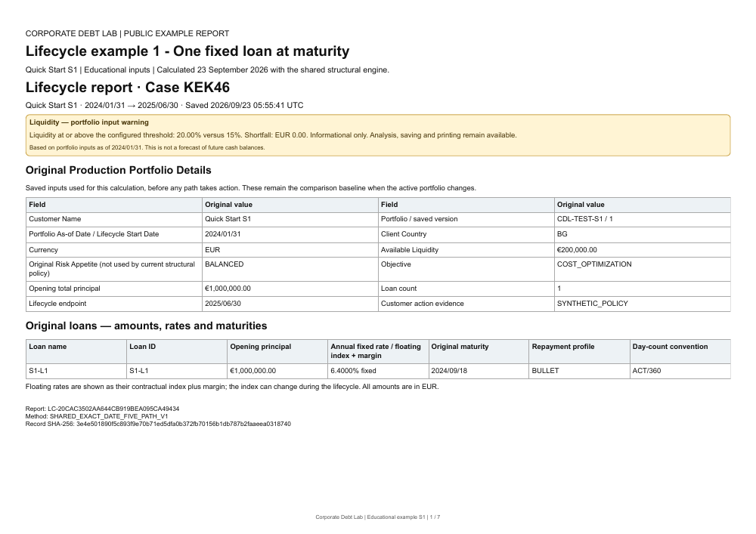The image size is (756, 534).
Task: Click the 'CORPORATE DEBT LAB | PUBLIC EXAMPLE REPORT' header line
Action: pyautogui.click(x=127, y=34)
